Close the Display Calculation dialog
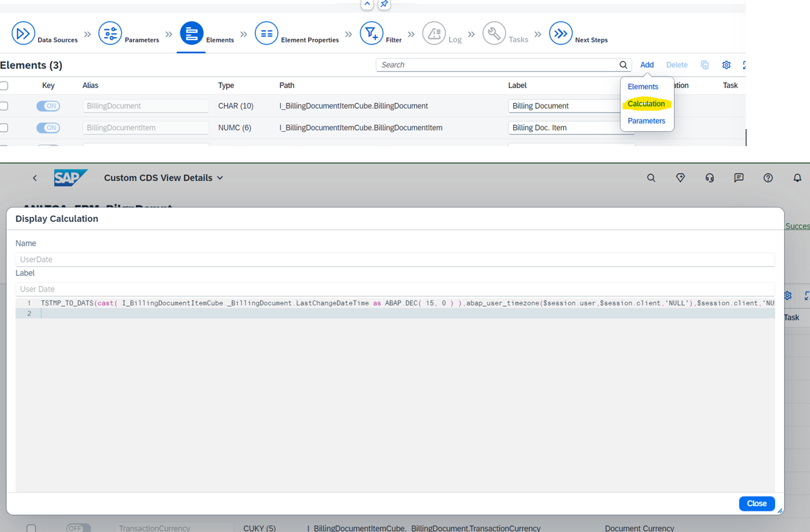This screenshot has height=532, width=810. point(757,503)
